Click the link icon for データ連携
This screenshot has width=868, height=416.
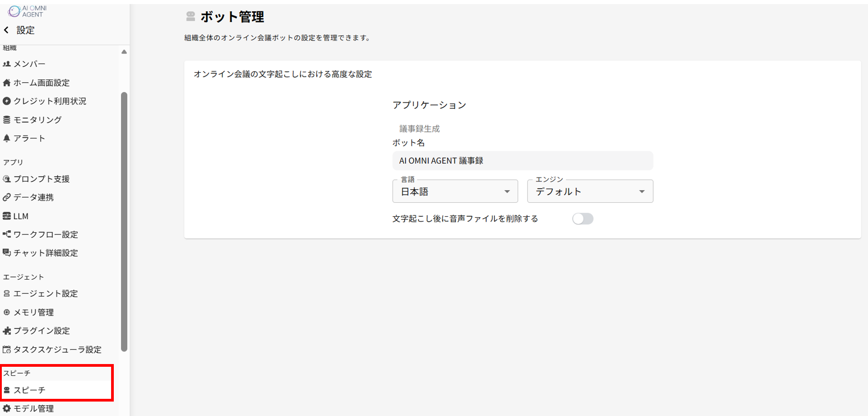tap(7, 197)
